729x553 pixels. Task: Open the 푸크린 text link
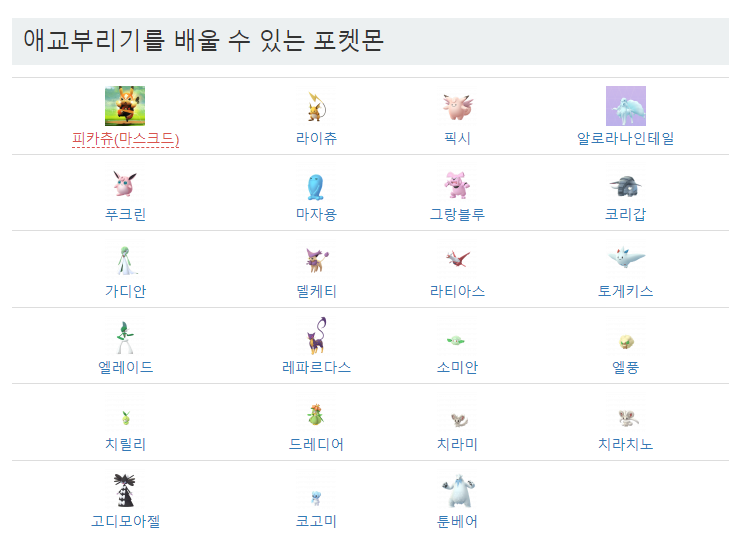(126, 214)
